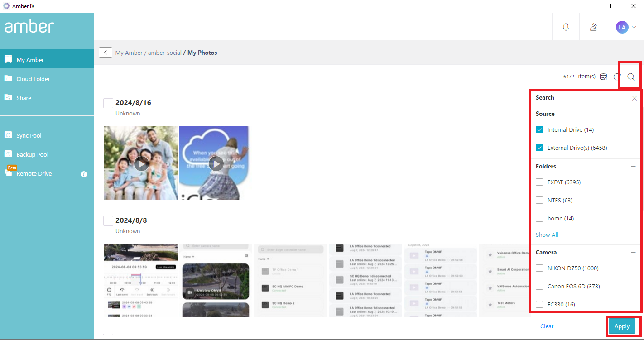Go to amber-social breadcrumb
This screenshot has height=340, width=644.
click(165, 53)
